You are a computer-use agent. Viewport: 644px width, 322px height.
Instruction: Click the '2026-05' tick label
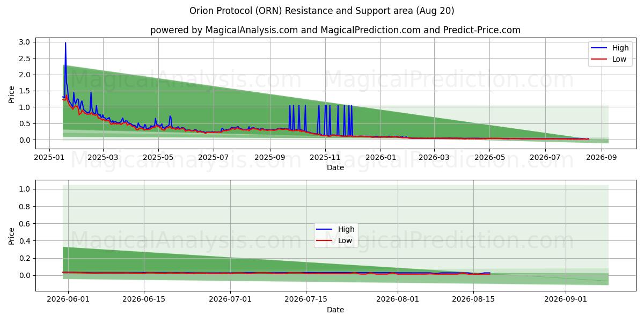(x=489, y=157)
